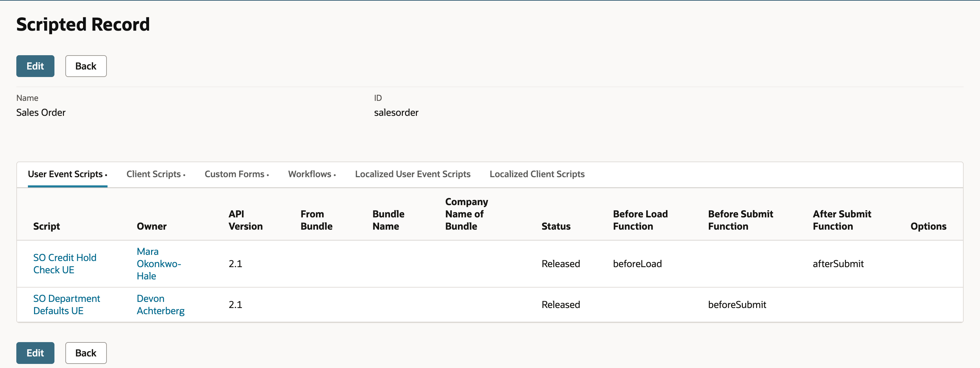
Task: Click the bottom Back button
Action: (86, 353)
